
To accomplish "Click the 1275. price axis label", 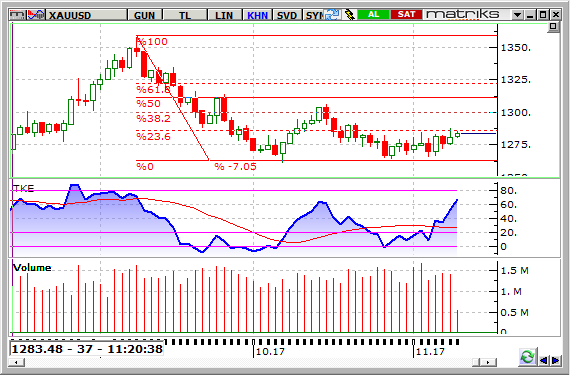I will pos(515,145).
